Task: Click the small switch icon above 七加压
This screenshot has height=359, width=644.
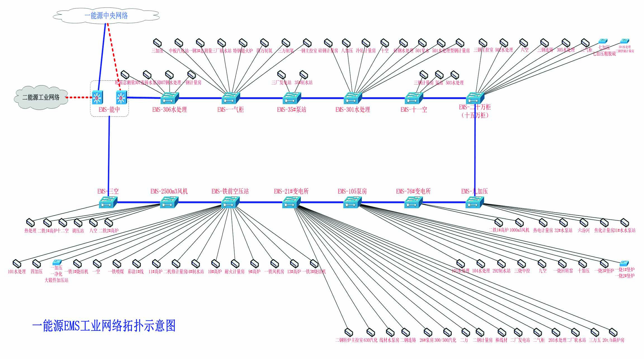Action: [602, 41]
